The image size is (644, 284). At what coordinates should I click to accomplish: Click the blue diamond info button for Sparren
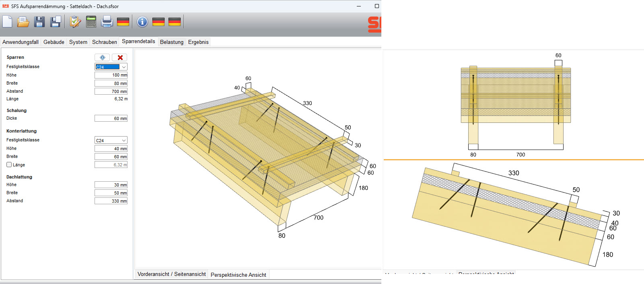click(x=102, y=58)
